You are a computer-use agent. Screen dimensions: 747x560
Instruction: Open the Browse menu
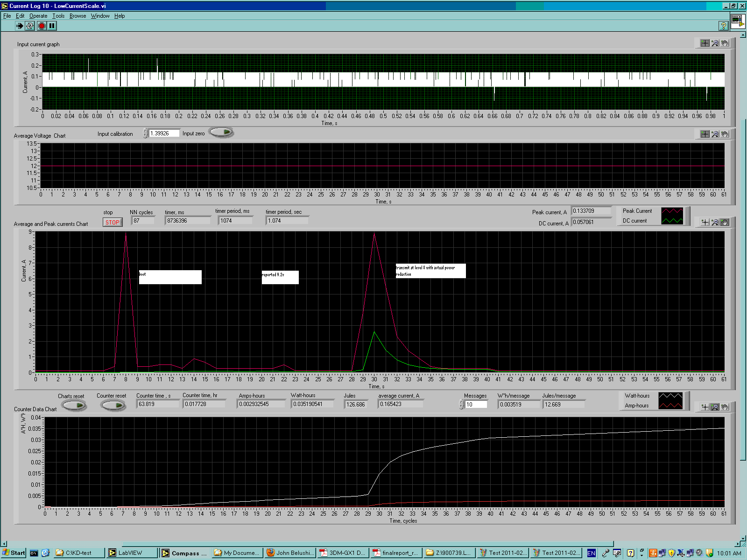click(x=78, y=16)
